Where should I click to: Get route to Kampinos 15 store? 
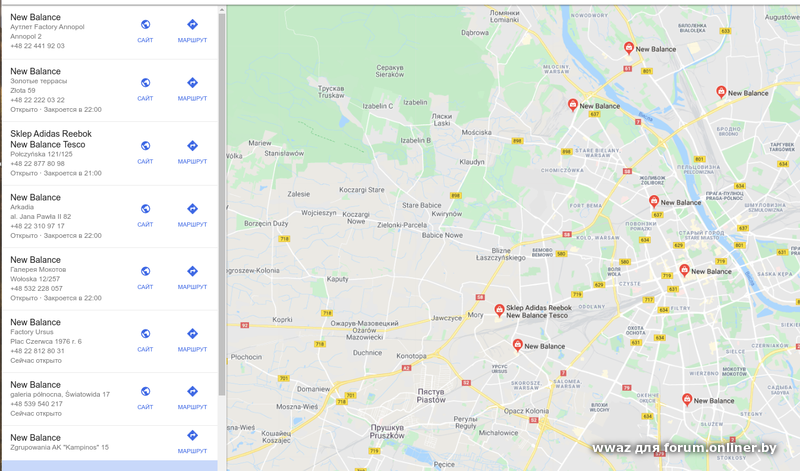click(x=192, y=435)
